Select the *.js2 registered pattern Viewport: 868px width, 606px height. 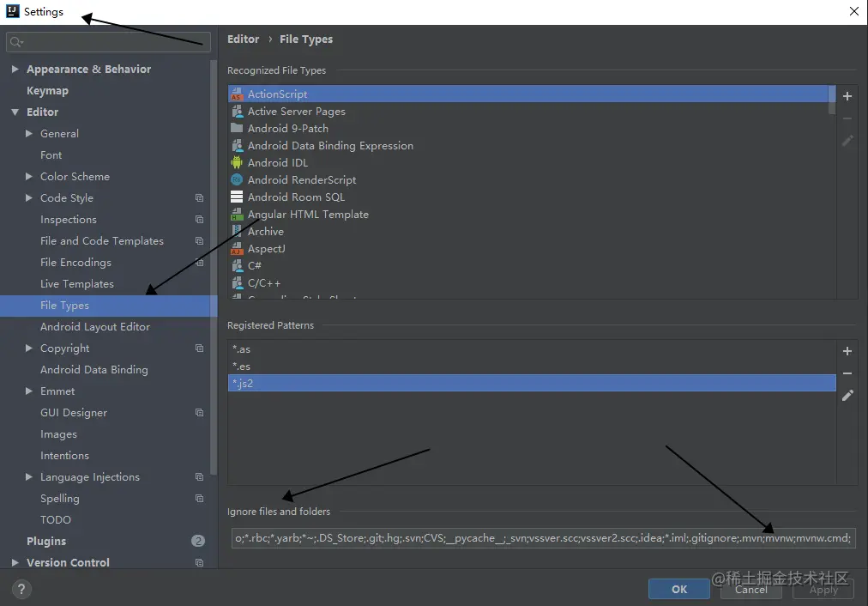532,384
